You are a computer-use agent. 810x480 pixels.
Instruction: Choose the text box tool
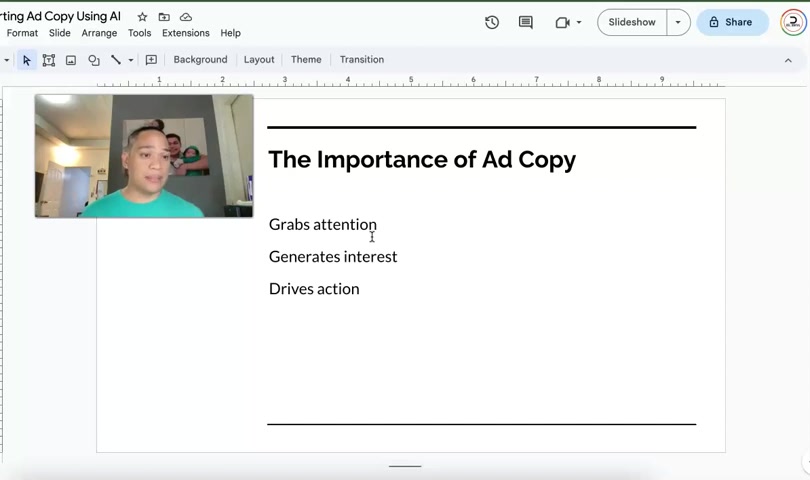pyautogui.click(x=49, y=60)
